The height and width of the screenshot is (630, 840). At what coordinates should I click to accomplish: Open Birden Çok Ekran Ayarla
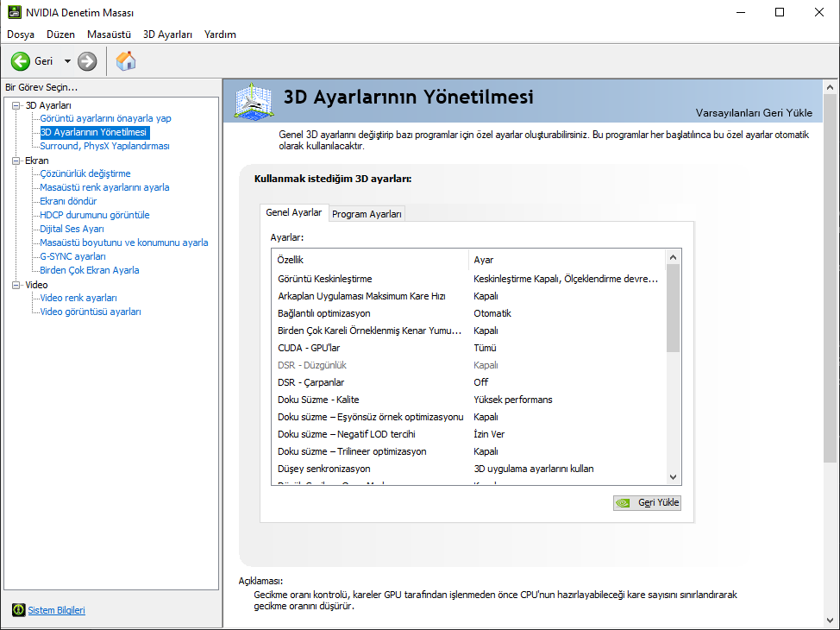pos(90,270)
